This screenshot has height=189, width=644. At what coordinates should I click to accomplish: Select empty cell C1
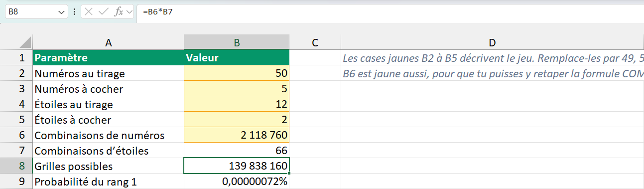[315, 58]
